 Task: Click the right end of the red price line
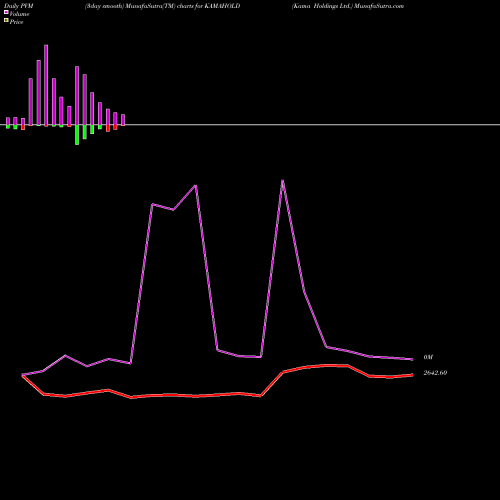(x=412, y=375)
